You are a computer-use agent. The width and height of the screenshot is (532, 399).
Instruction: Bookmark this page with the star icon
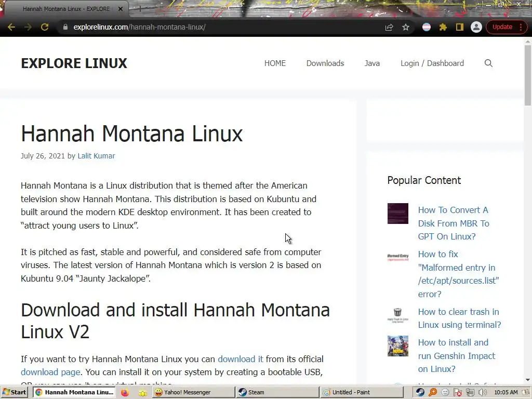[405, 27]
